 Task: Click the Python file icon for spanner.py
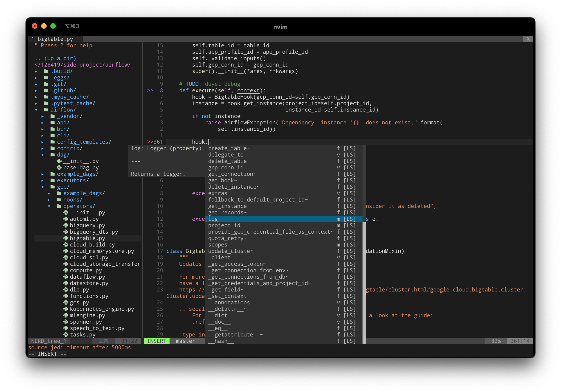(65, 322)
